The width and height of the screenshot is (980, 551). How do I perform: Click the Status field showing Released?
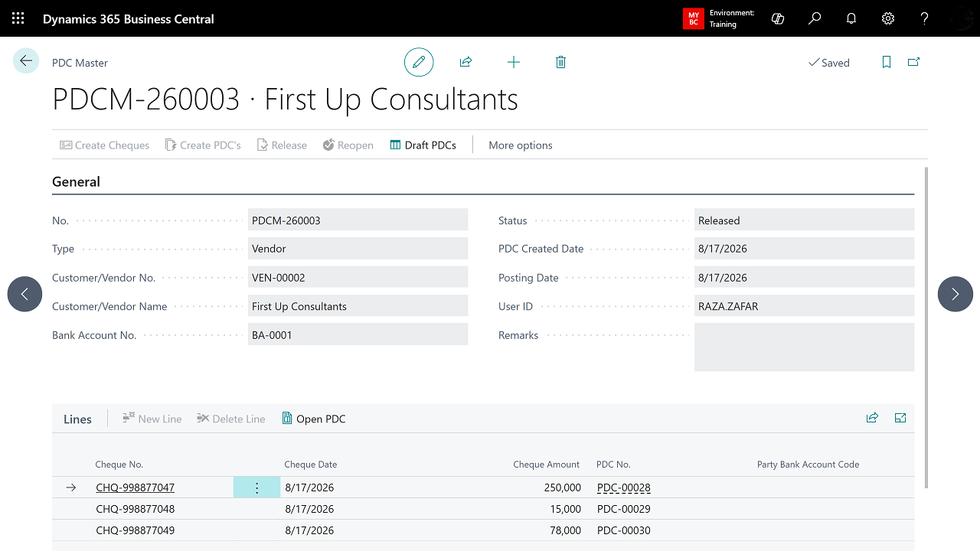pos(804,220)
